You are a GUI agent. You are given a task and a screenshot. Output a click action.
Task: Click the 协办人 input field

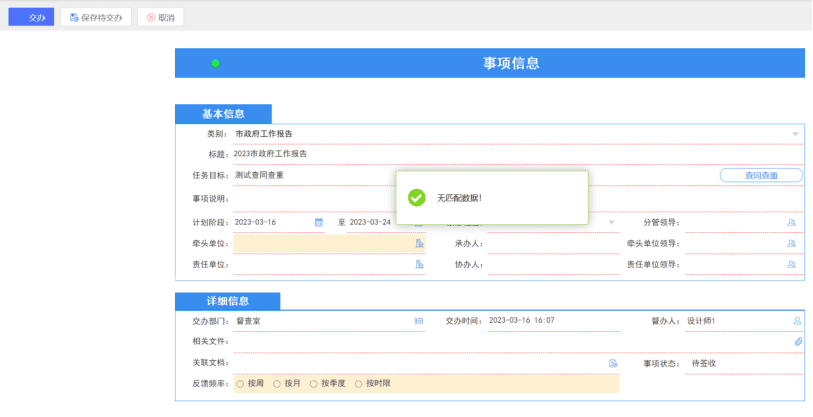point(553,265)
